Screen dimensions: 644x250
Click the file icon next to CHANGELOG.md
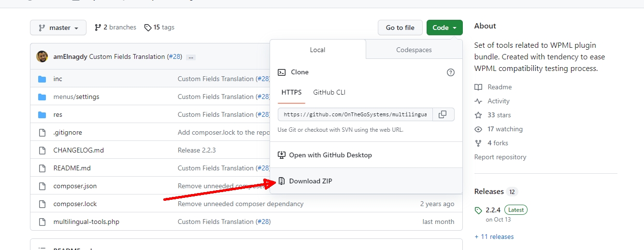(42, 150)
